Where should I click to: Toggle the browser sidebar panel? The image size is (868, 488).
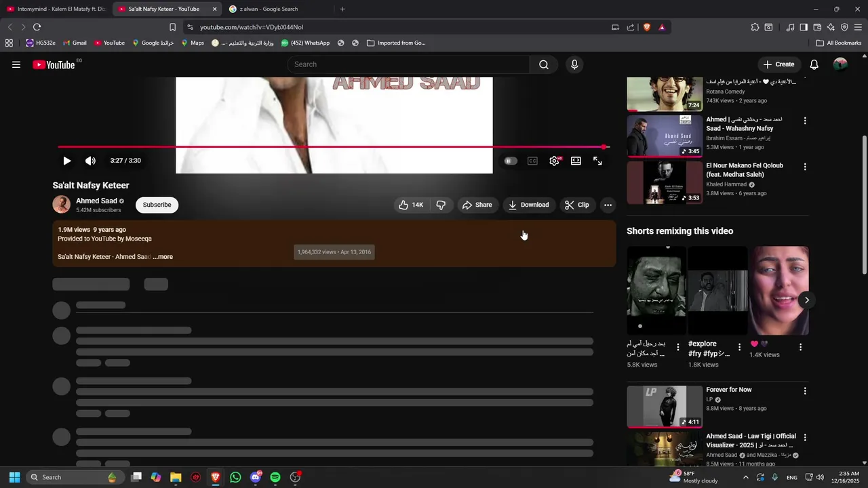click(804, 27)
